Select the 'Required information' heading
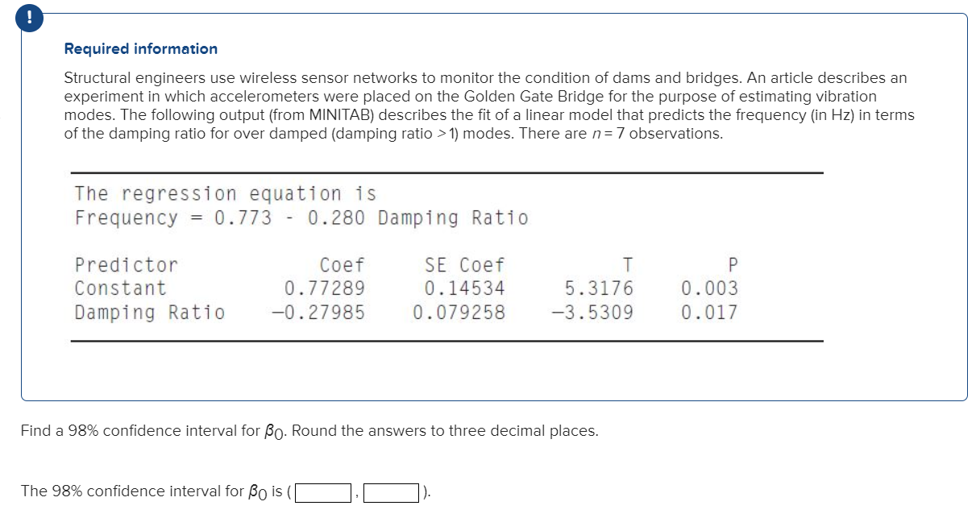Viewport: 980px width, 514px height. coord(140,48)
